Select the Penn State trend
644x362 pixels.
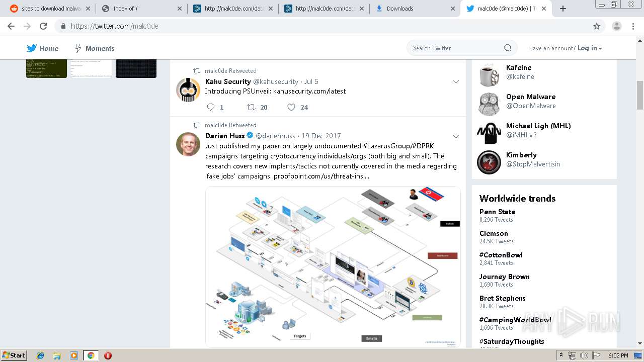click(497, 212)
